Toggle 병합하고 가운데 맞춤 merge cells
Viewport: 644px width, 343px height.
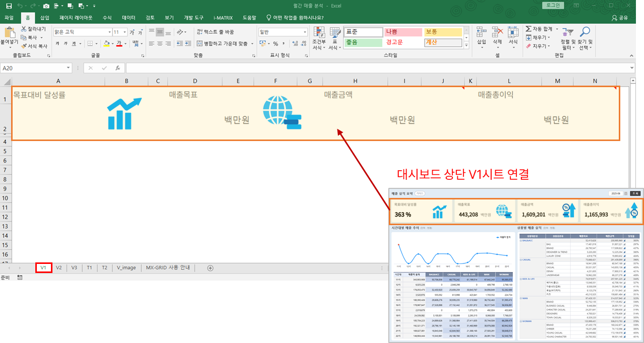(x=225, y=44)
